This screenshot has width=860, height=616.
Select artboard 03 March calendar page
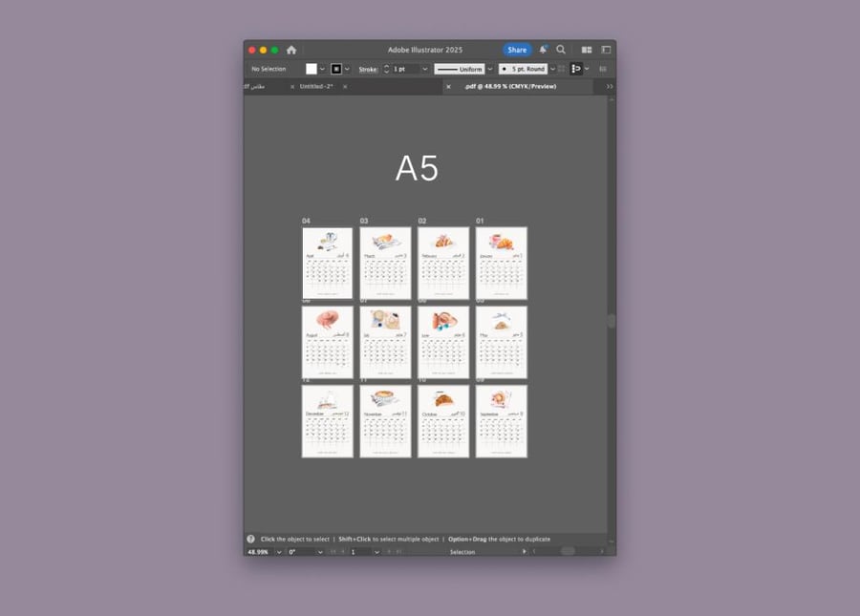click(x=385, y=263)
